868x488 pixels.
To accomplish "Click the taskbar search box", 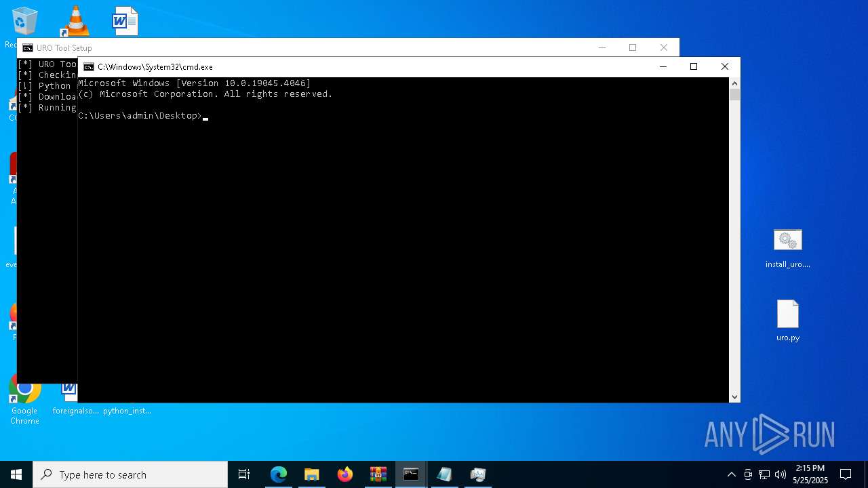I will 130,474.
